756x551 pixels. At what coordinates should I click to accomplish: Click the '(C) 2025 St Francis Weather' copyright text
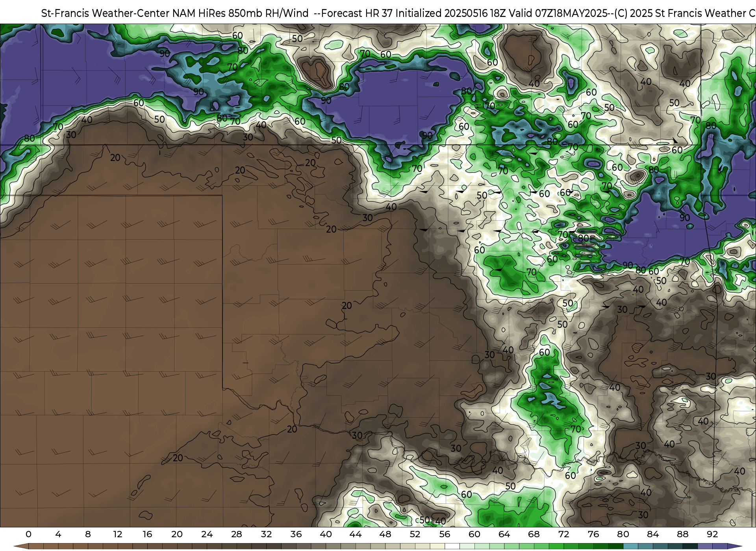[x=680, y=13]
